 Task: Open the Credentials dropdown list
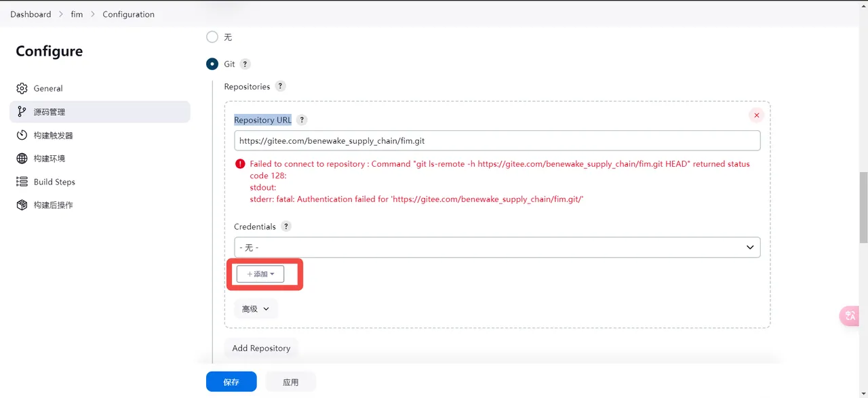coord(497,247)
